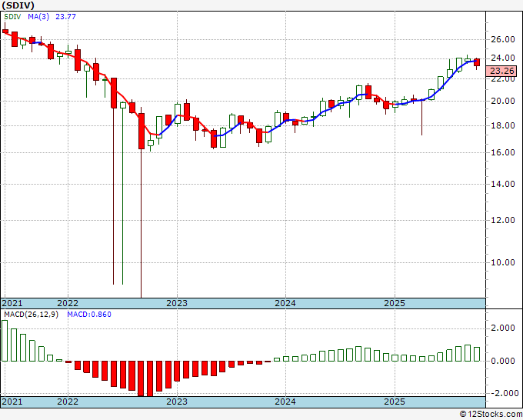
Task: Click the MA(3) indicator label
Action: tap(38, 16)
